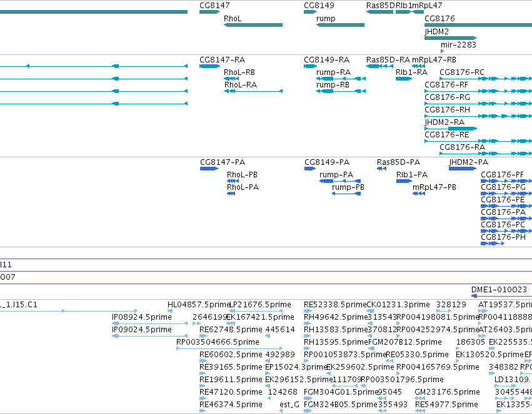Click the CG8147-PA protein label

tap(223, 162)
